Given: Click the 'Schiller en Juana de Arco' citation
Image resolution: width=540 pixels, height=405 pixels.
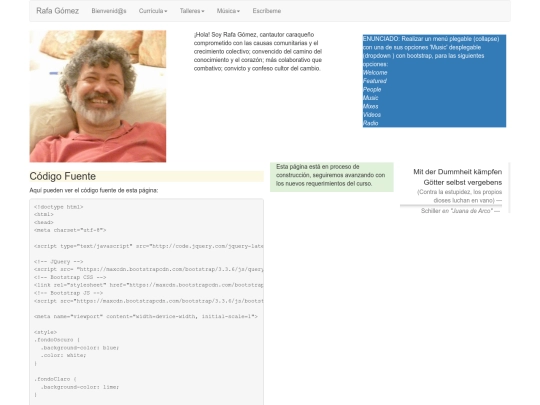Looking at the screenshot, I should 460,211.
